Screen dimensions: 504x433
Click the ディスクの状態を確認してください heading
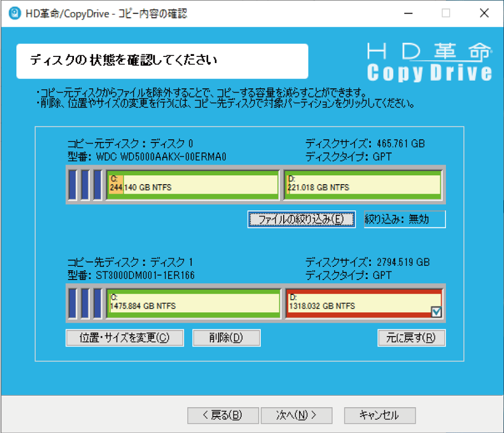(124, 60)
